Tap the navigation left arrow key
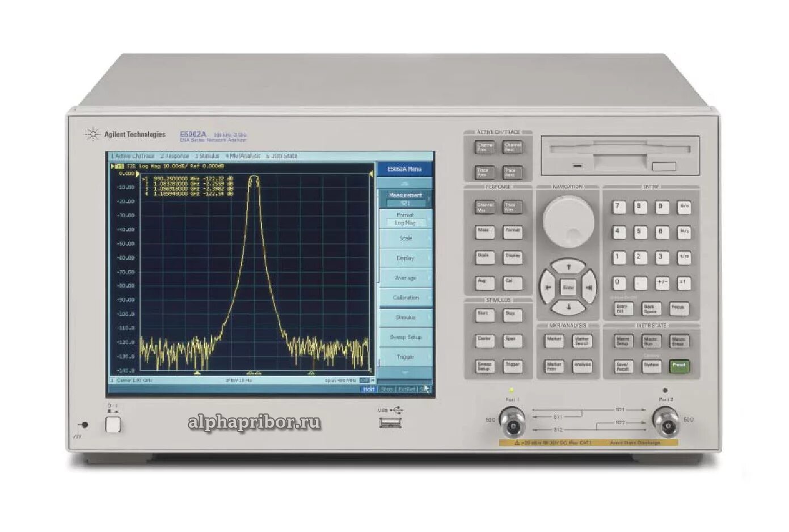This screenshot has width=789, height=532. 548,287
